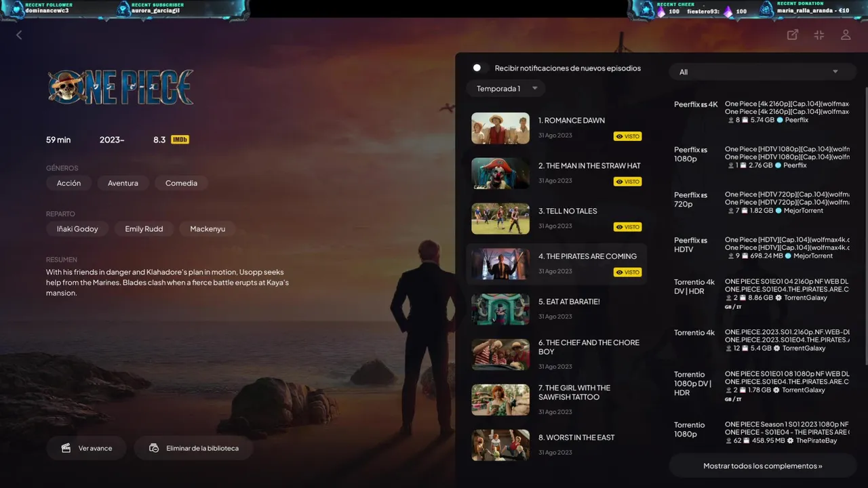Viewport: 868px width, 488px height.
Task: Click cast member Mackenyu
Action: pyautogui.click(x=208, y=229)
